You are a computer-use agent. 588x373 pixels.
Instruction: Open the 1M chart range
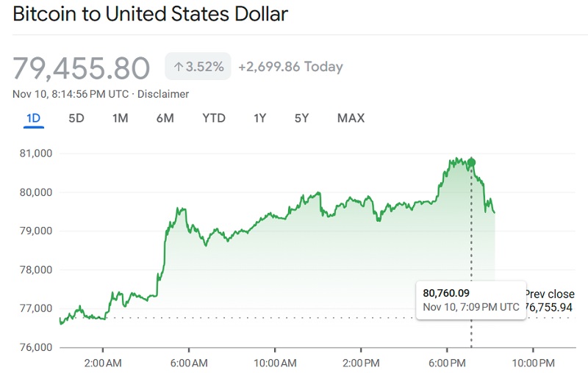click(121, 118)
